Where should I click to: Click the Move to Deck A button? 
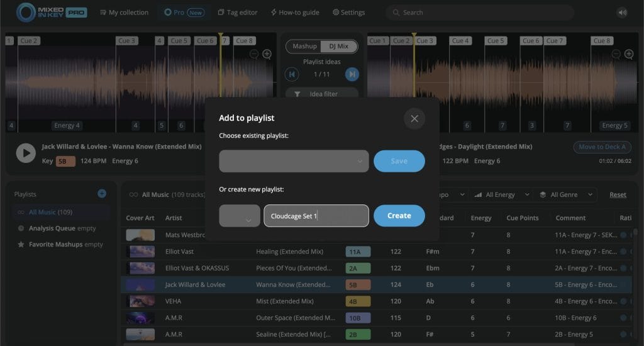(x=602, y=147)
